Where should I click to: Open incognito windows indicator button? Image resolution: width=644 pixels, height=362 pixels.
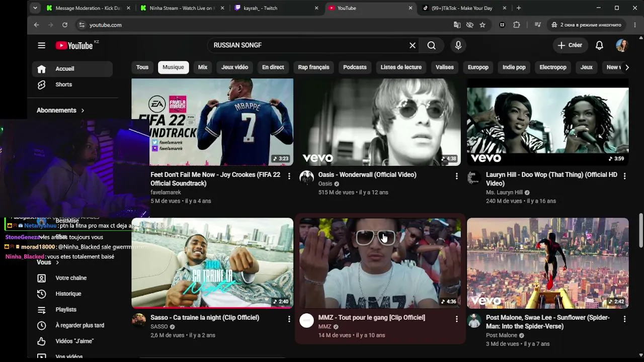coord(586,25)
